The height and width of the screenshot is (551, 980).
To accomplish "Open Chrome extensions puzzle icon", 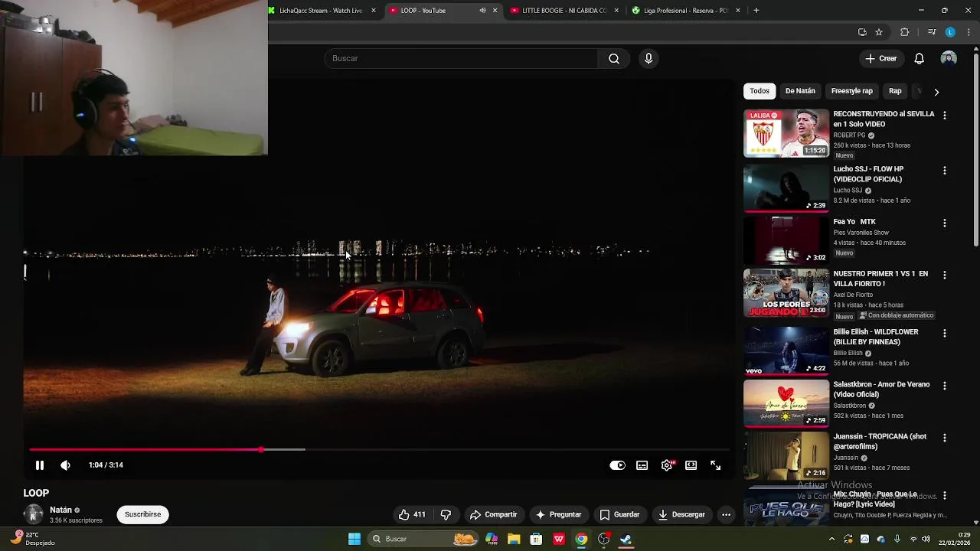I will point(904,32).
